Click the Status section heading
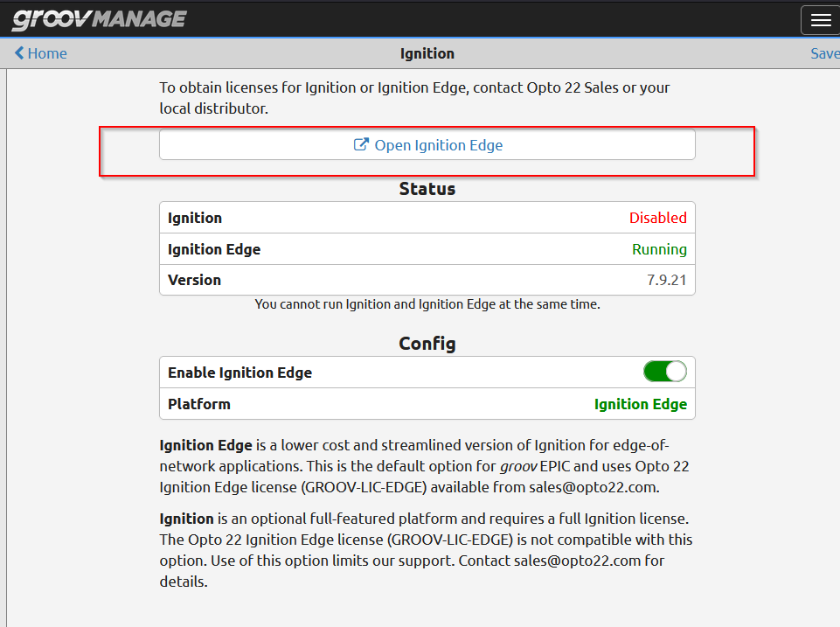This screenshot has width=840, height=627. click(427, 189)
